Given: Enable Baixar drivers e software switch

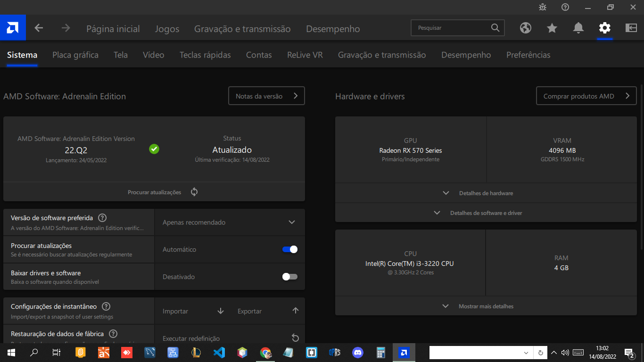Looking at the screenshot, I should click(x=290, y=277).
